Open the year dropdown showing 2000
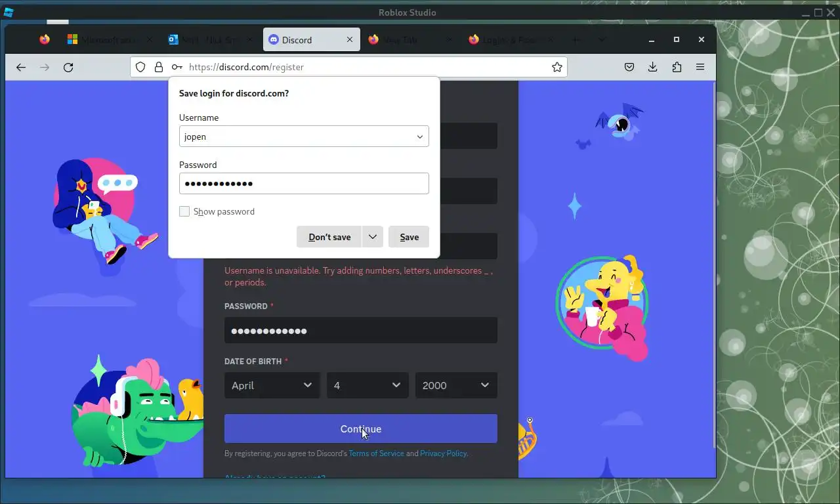The width and height of the screenshot is (840, 504). pos(456,385)
